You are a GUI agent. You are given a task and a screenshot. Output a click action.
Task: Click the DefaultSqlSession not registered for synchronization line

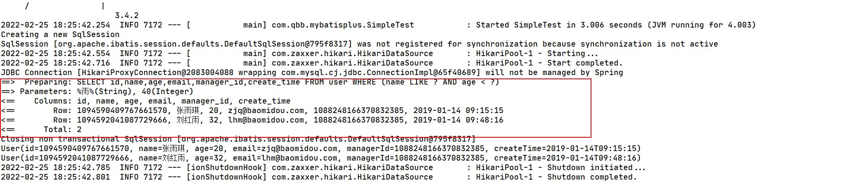[x=359, y=44]
